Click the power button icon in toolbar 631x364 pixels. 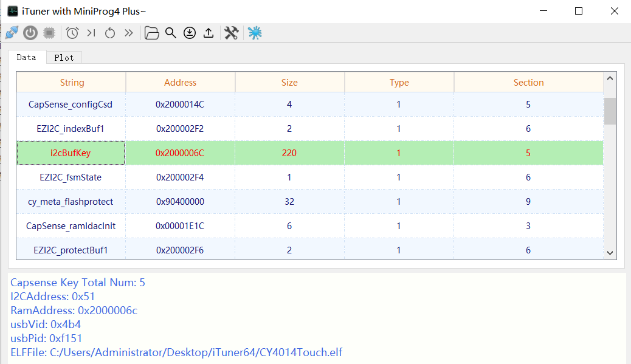click(x=30, y=33)
